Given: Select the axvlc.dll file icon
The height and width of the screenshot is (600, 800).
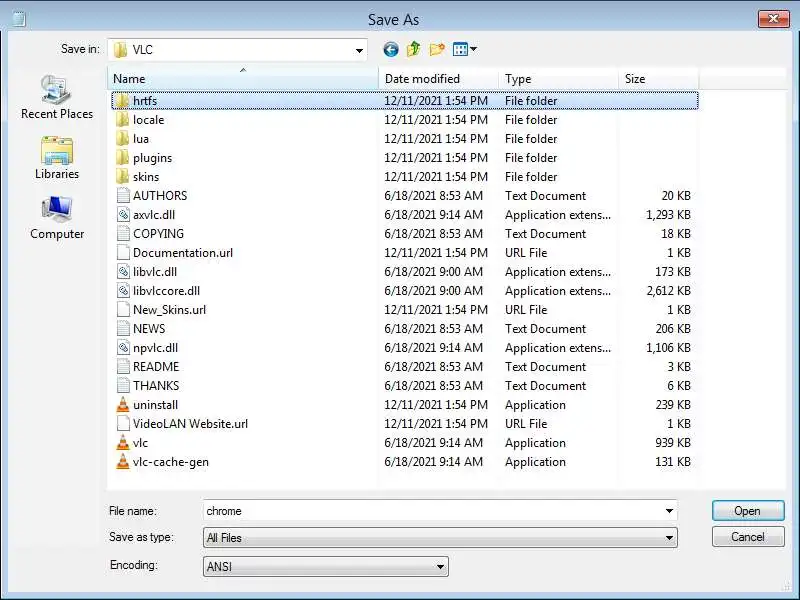Looking at the screenshot, I should pyautogui.click(x=123, y=214).
